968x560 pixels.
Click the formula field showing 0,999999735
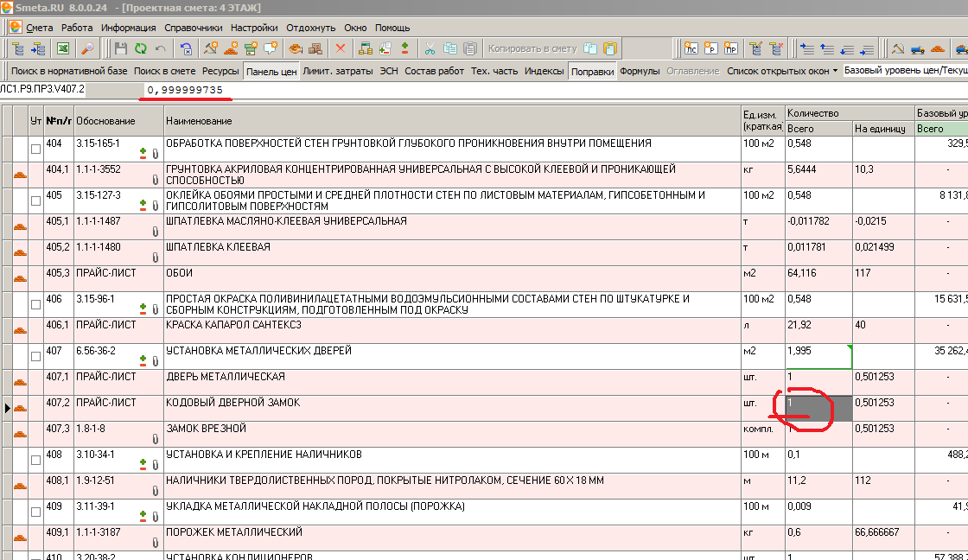185,90
